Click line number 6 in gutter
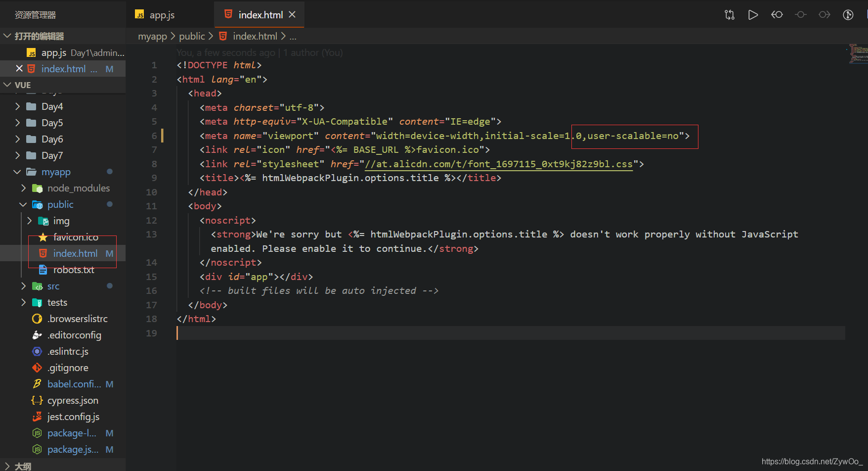Screen dimensions: 868x471 point(154,136)
